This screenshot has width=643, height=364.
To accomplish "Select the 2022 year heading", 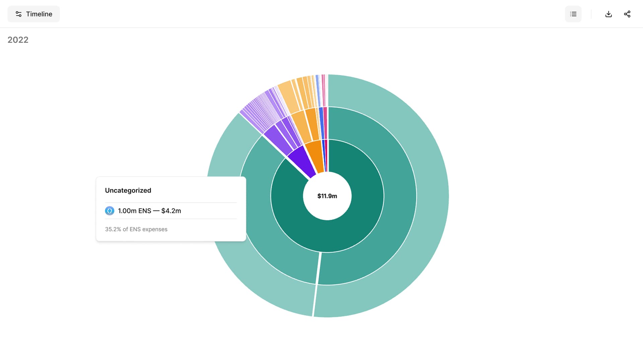I will click(x=18, y=40).
